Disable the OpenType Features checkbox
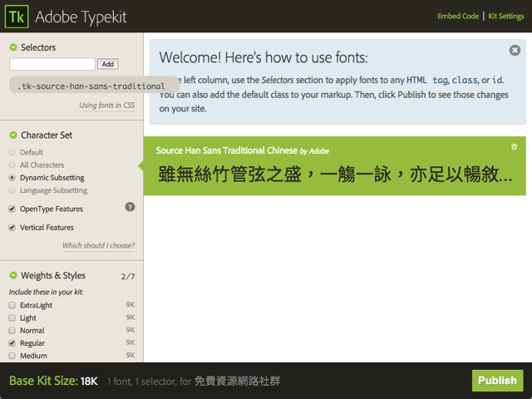This screenshot has height=399, width=532. click(x=12, y=209)
